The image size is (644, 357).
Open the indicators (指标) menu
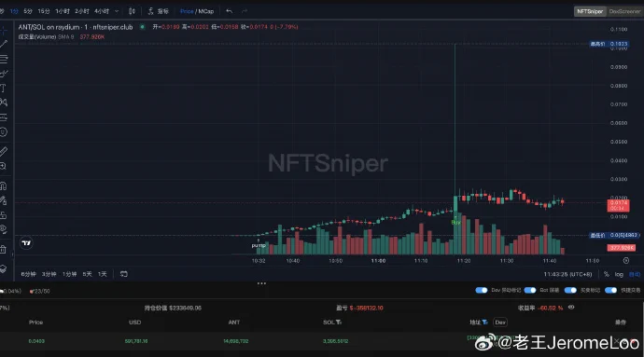[158, 11]
